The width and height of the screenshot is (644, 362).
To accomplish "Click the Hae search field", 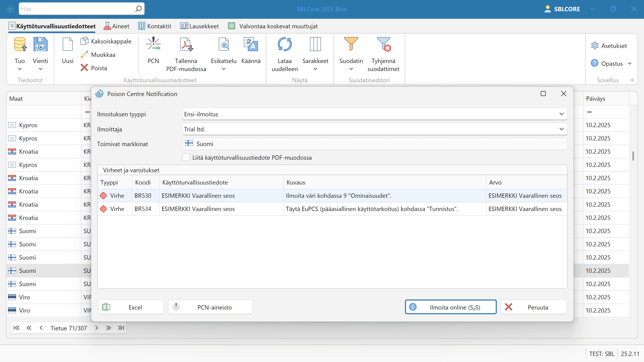I will (77, 9).
